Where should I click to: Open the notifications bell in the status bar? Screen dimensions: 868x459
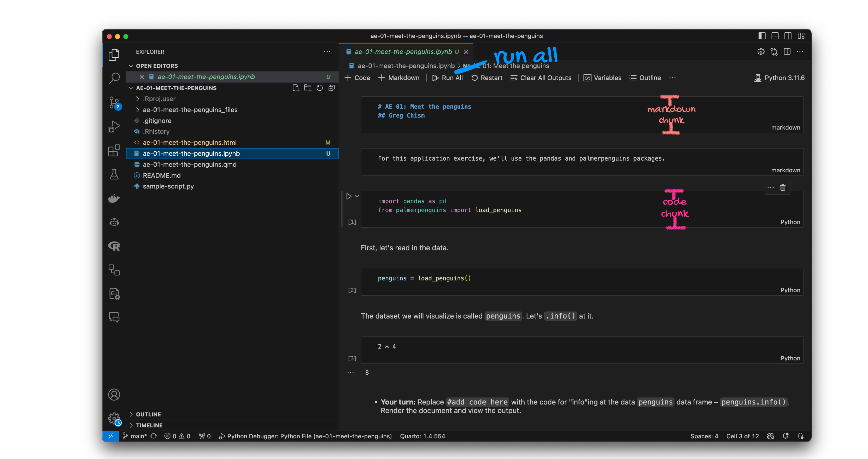point(786,436)
